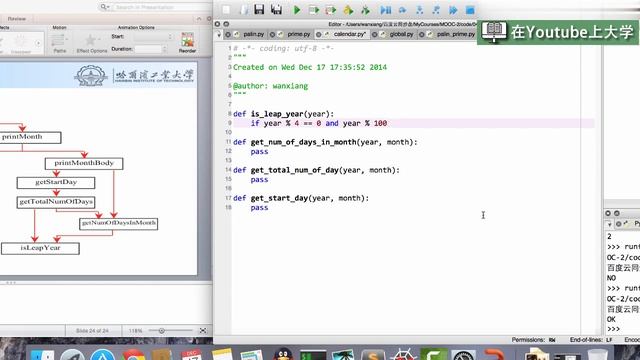Screen dimensions: 640x360
Task: Click the console's last '>>>' prompt
Action: 613,329
